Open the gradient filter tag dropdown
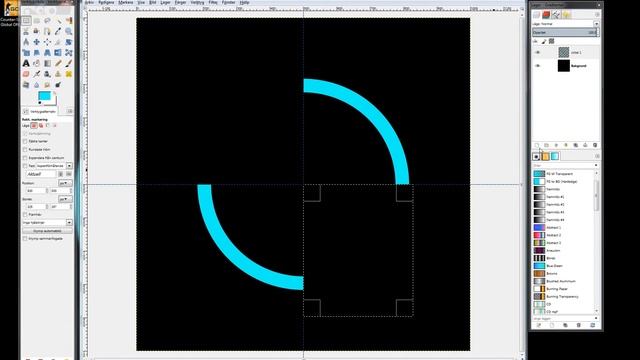The image size is (640, 360). click(x=596, y=165)
